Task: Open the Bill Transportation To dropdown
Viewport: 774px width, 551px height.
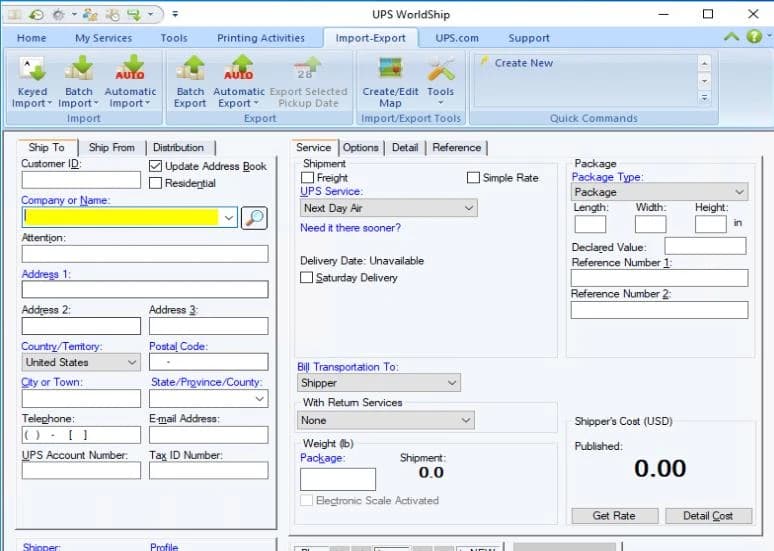Action: tap(379, 383)
